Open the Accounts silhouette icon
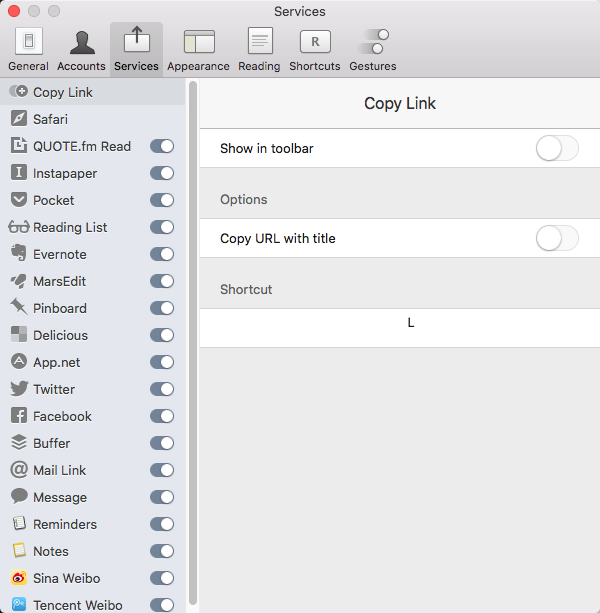The width and height of the screenshot is (600, 613). pyautogui.click(x=82, y=42)
